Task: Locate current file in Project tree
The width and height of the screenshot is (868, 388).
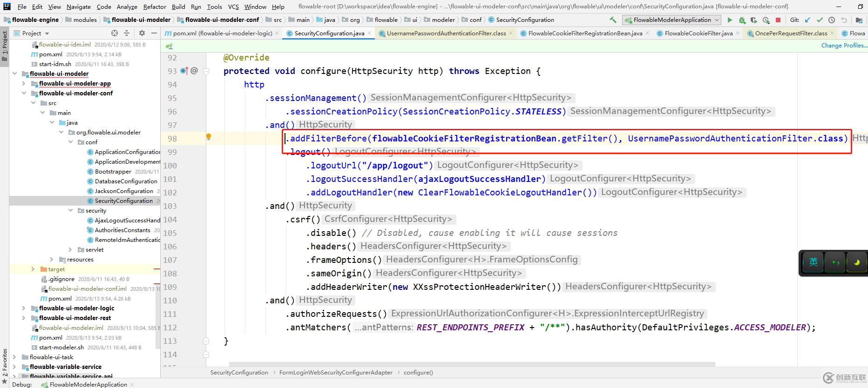Action: 115,33
